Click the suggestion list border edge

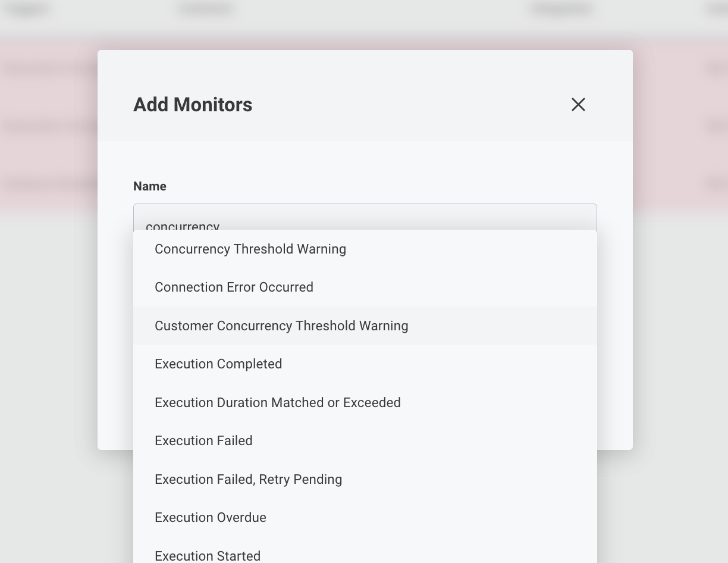pos(596,393)
